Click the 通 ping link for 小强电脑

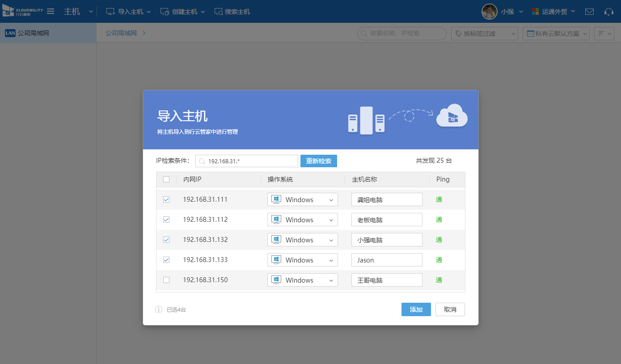coord(439,240)
